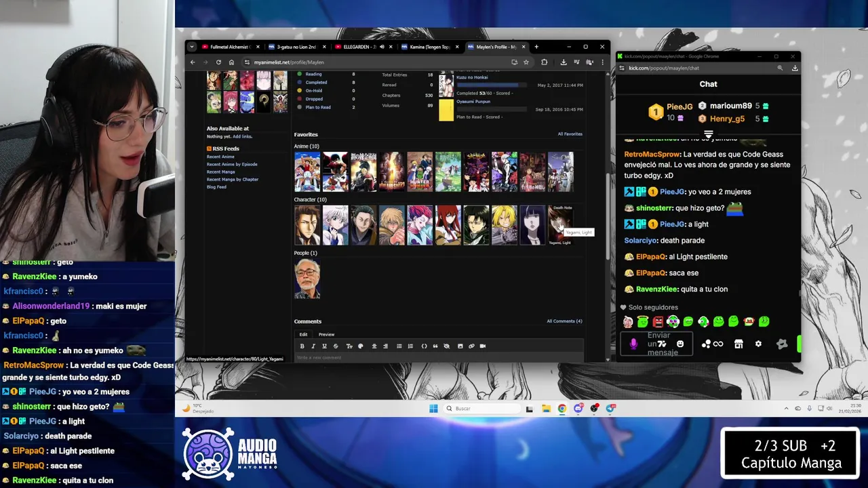Viewport: 868px width, 488px height.
Task: Center-align text in comment editor
Action: click(374, 346)
